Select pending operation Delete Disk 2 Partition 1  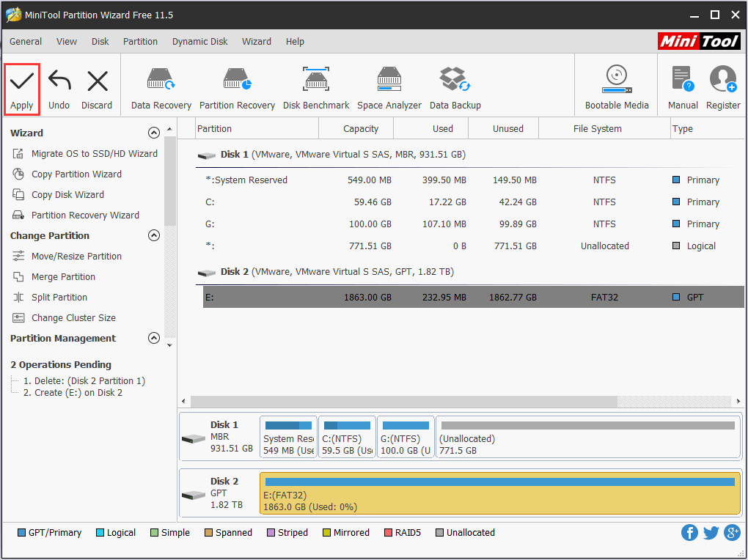(x=84, y=380)
